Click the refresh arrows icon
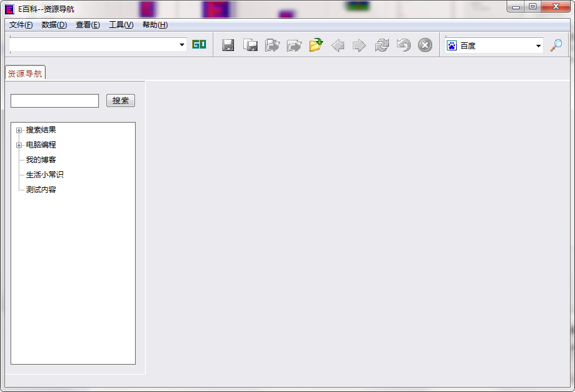The height and width of the screenshot is (392, 575). point(381,45)
